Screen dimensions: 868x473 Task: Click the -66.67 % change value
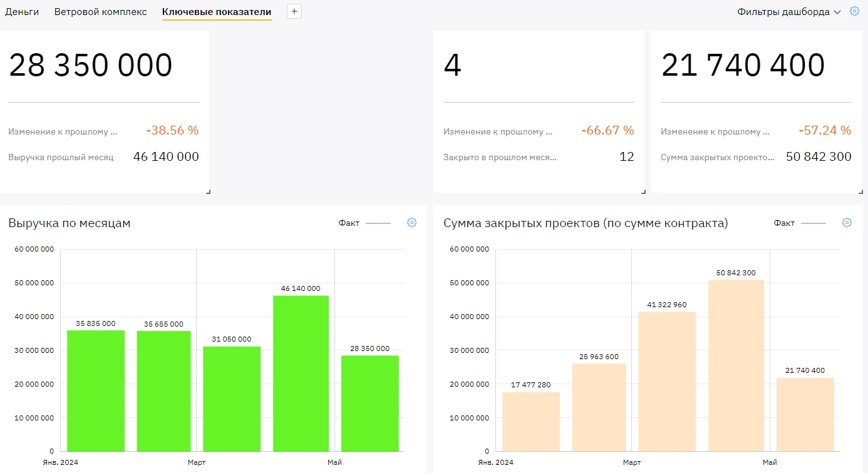(x=607, y=130)
